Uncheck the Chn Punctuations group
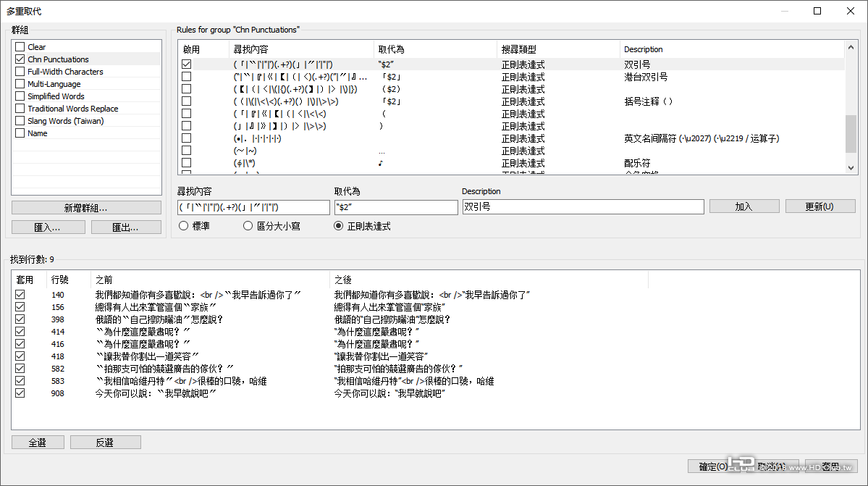Screen dimensions: 868x486 click(20, 59)
